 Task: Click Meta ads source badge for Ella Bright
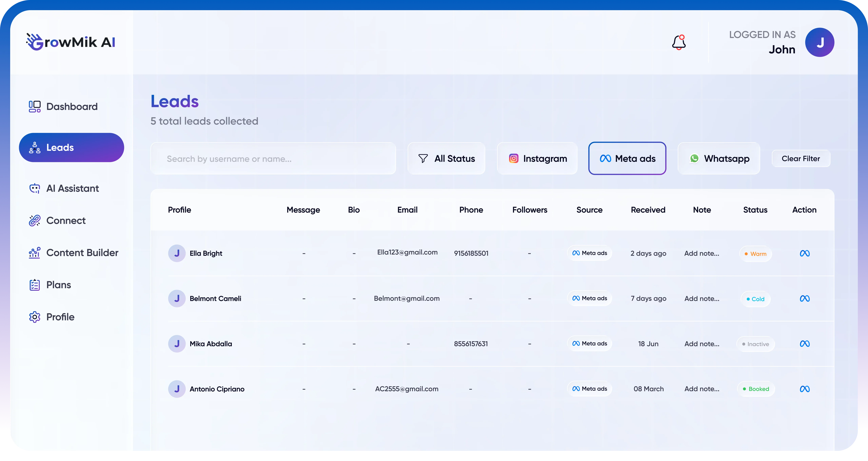coord(589,253)
